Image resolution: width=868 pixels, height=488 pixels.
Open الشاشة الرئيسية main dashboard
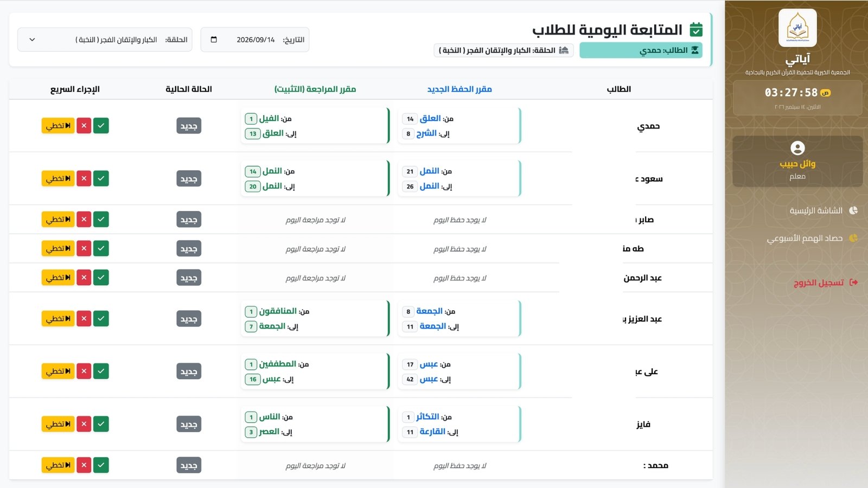click(x=823, y=210)
